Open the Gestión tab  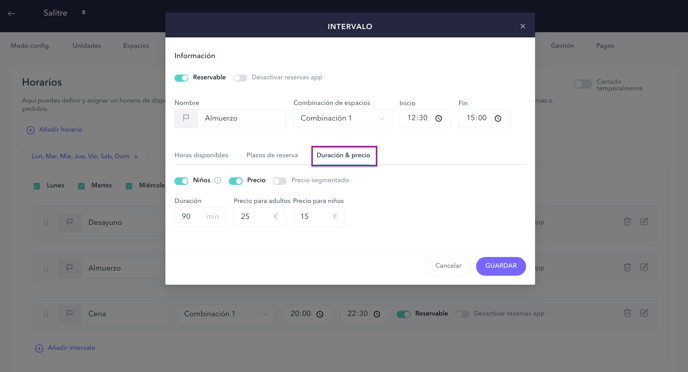click(x=562, y=46)
